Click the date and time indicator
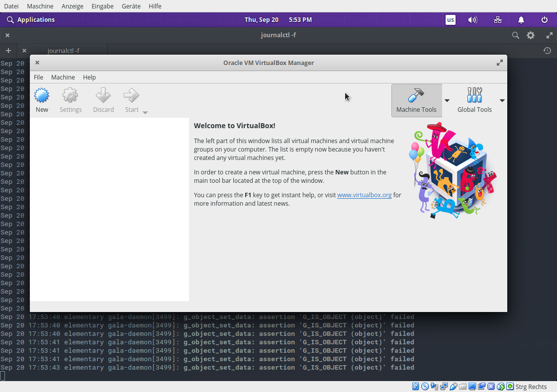 [x=278, y=20]
